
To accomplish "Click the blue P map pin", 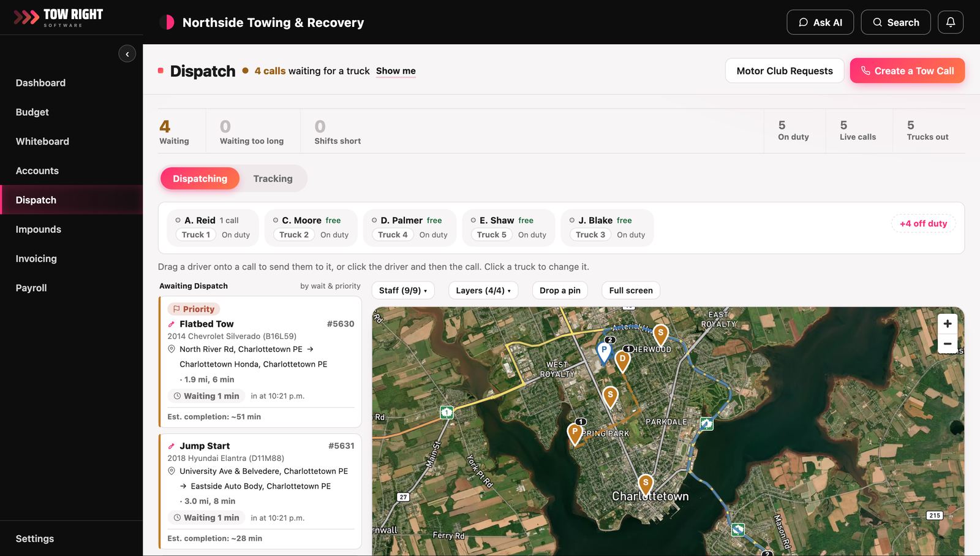I will (x=604, y=352).
